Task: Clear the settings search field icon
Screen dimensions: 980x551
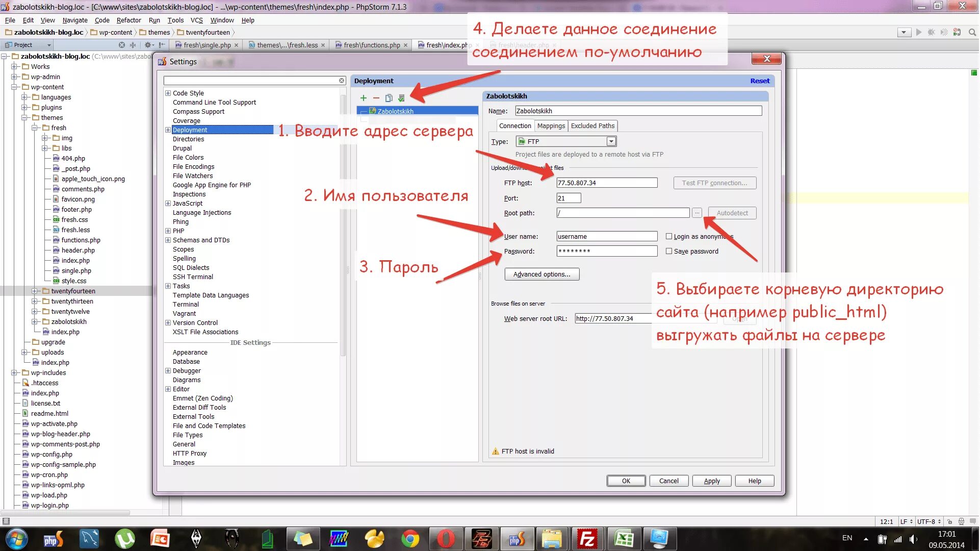Action: 342,81
